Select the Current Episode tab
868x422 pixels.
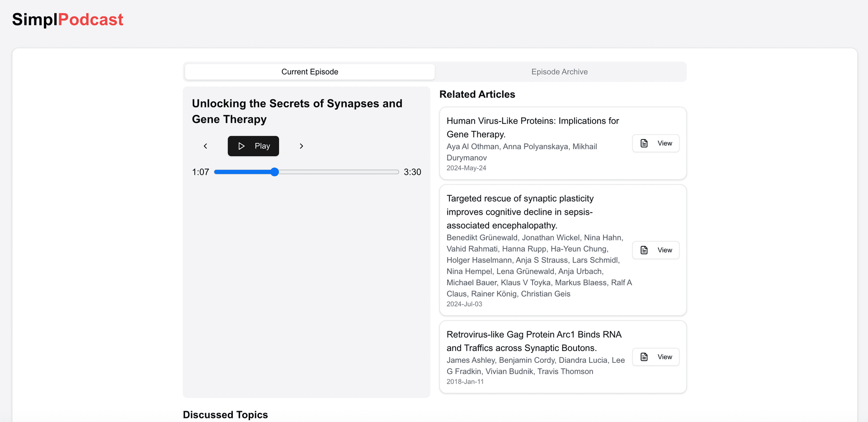(309, 71)
